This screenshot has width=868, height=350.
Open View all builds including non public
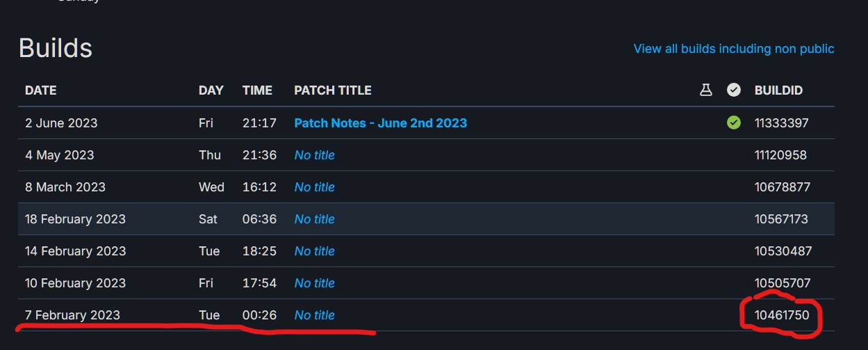(x=733, y=49)
